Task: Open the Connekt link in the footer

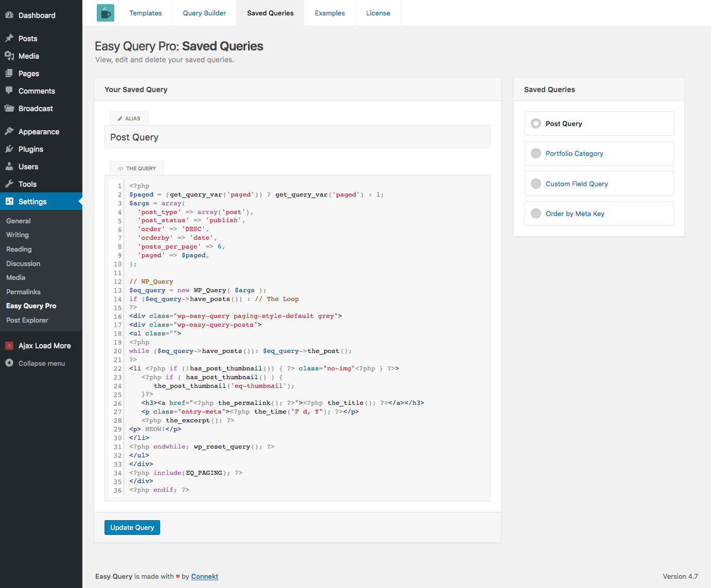Action: pyautogui.click(x=204, y=576)
